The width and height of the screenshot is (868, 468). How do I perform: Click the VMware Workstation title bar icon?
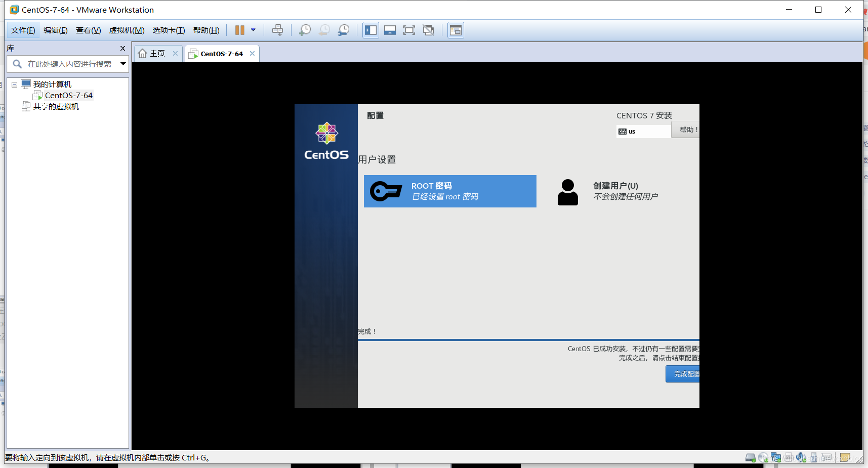pos(14,10)
